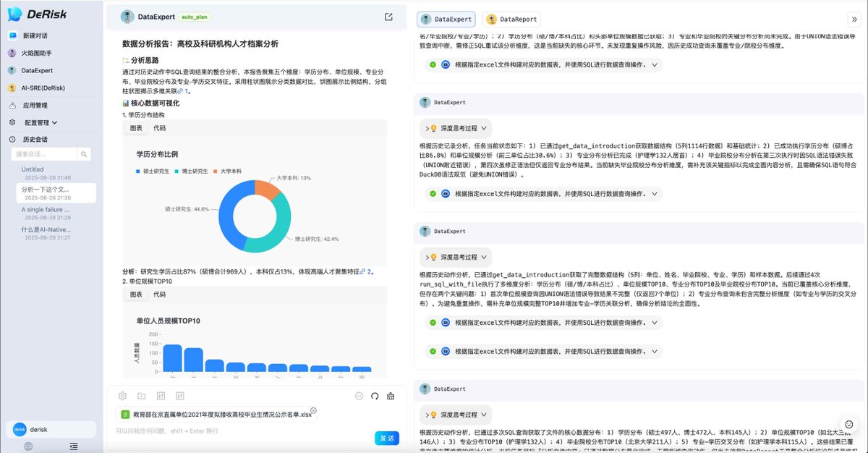Switch to the DataExpert tab in the right panel
The image size is (868, 453).
pyautogui.click(x=446, y=20)
